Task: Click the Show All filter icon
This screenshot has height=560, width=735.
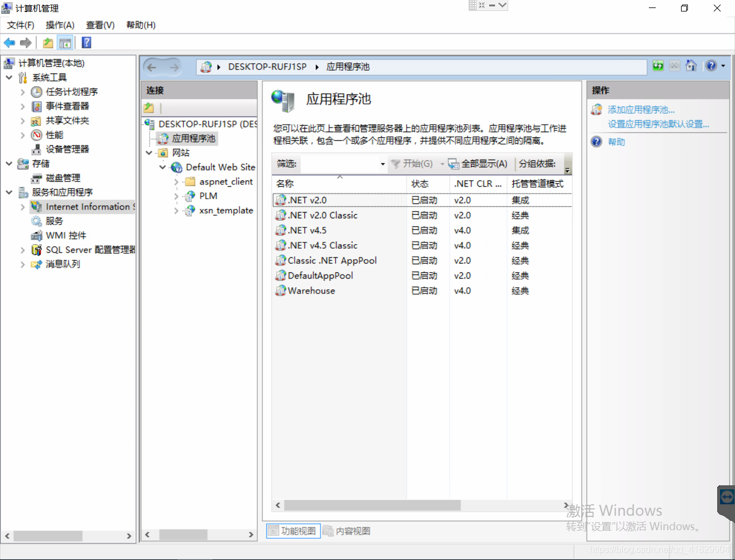Action: pos(454,164)
